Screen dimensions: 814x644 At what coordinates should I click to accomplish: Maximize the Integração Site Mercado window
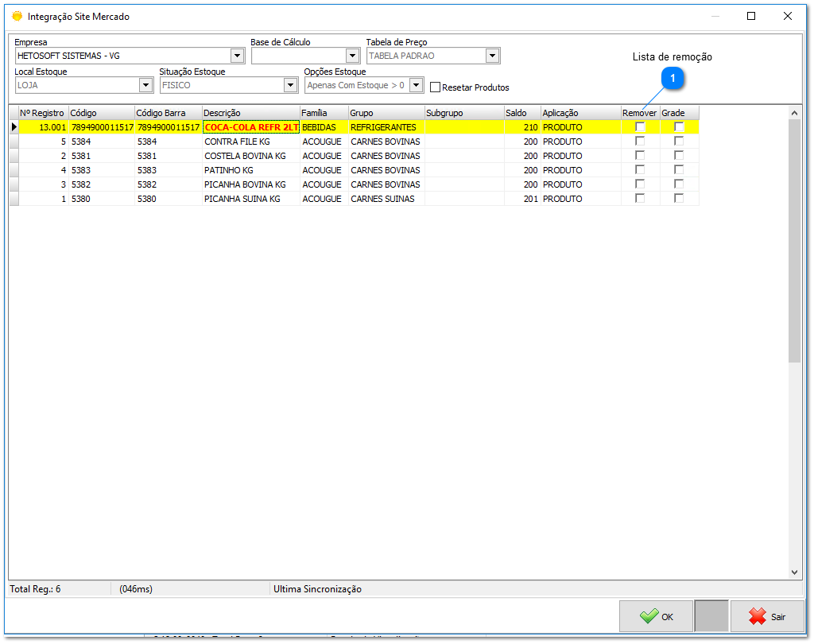pyautogui.click(x=751, y=16)
